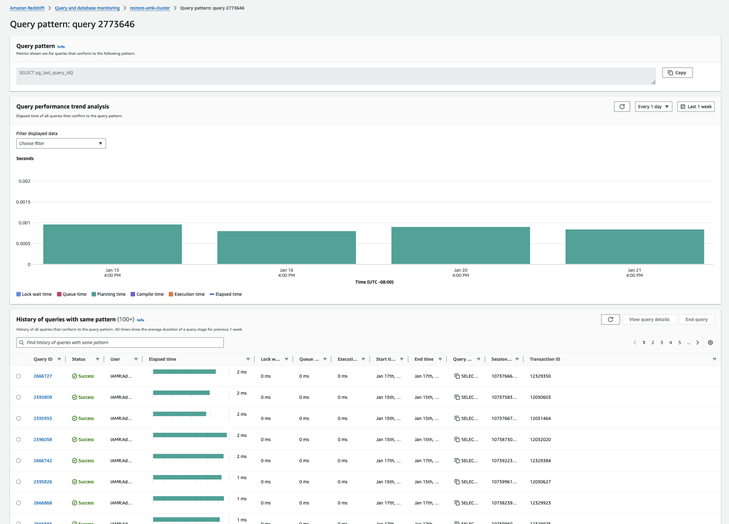Open table preferences gear icon
729x524 pixels.
[710, 342]
